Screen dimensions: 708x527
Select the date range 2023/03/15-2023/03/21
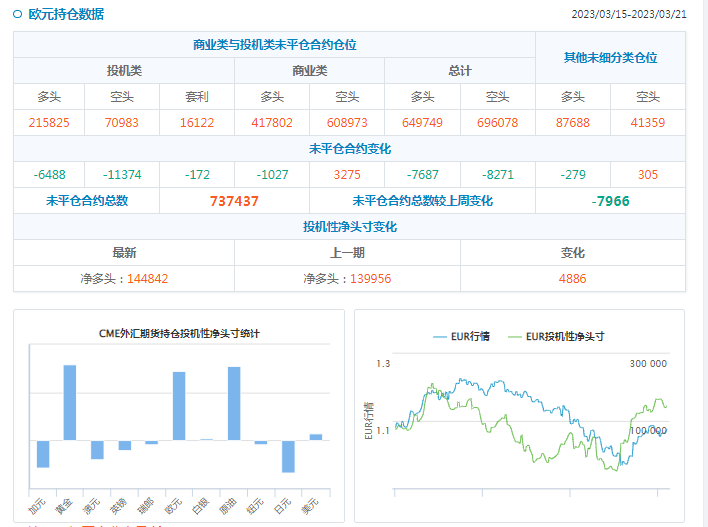point(628,15)
